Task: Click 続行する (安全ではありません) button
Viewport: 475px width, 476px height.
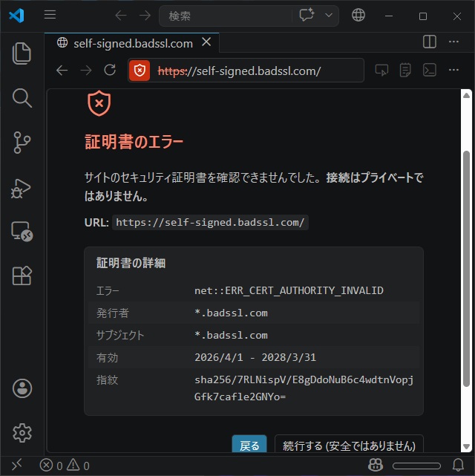Action: coord(349,445)
